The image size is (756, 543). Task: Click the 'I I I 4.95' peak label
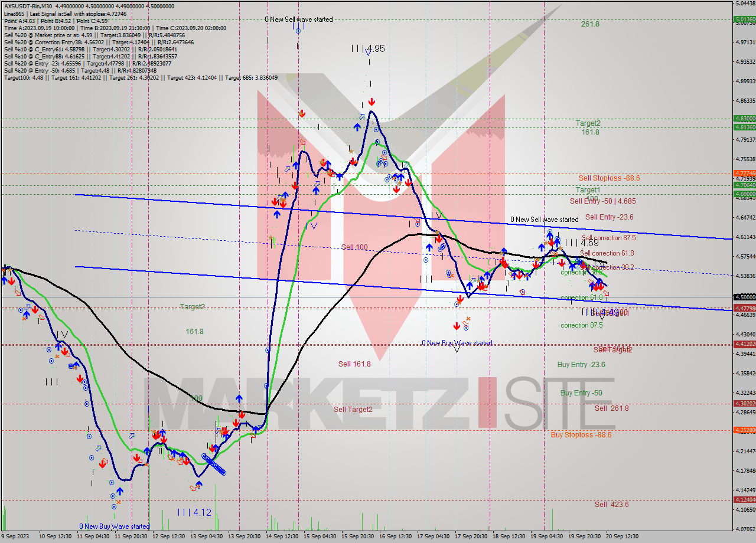(368, 48)
